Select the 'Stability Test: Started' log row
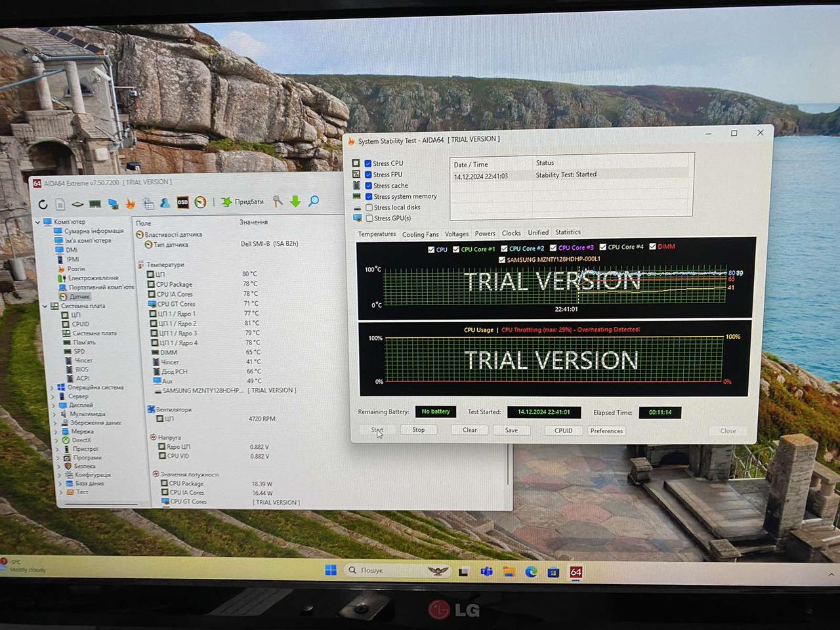 point(570,175)
